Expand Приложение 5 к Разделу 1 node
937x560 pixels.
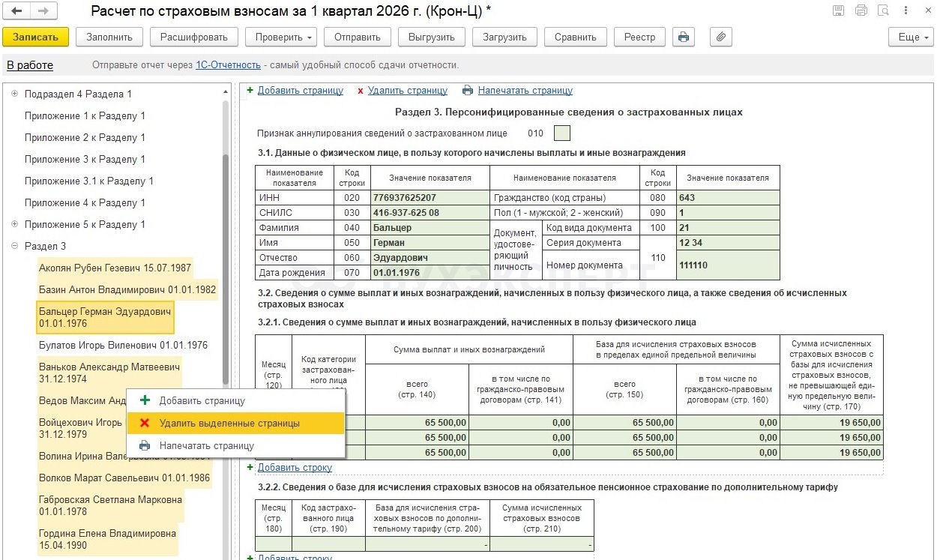coord(14,224)
